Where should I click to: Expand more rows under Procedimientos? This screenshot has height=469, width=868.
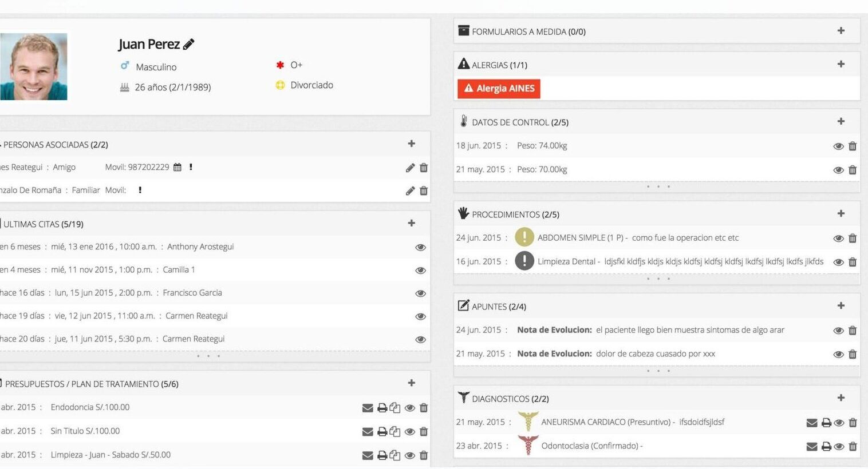658,279
